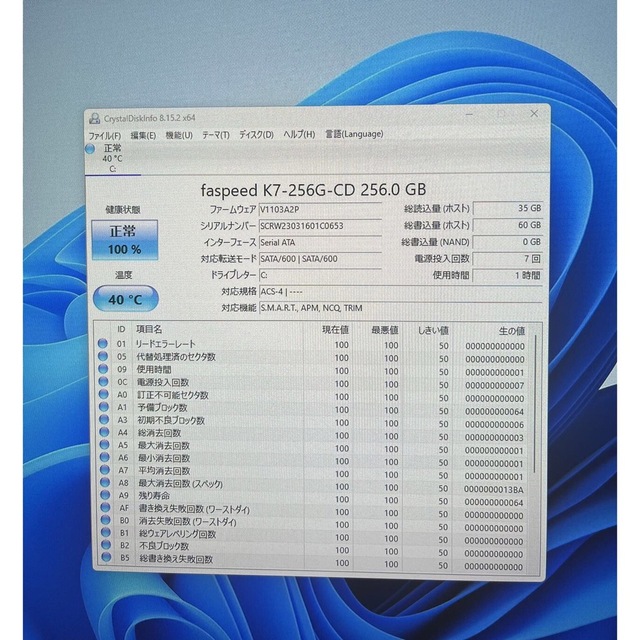Viewport: 640px width, 640px height.
Task: Open the ディスク(D) menu
Action: pyautogui.click(x=256, y=134)
